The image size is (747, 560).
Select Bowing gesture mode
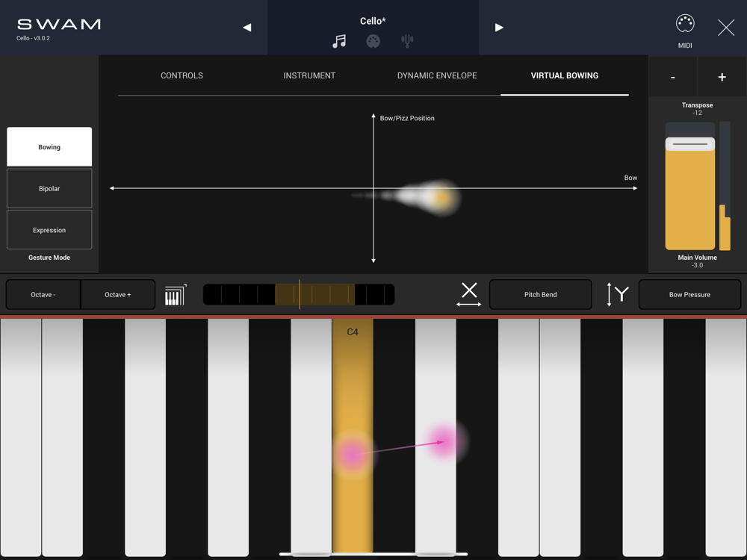(x=49, y=146)
